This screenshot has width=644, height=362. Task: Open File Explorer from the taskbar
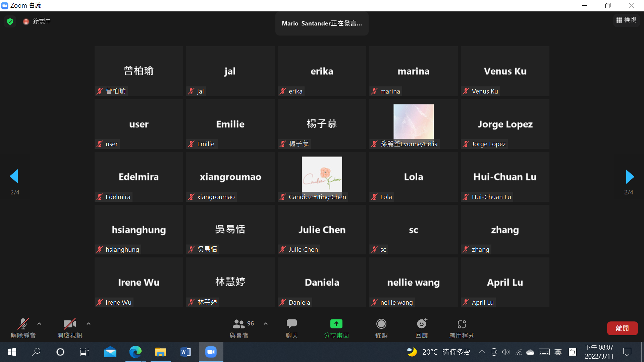tap(161, 352)
